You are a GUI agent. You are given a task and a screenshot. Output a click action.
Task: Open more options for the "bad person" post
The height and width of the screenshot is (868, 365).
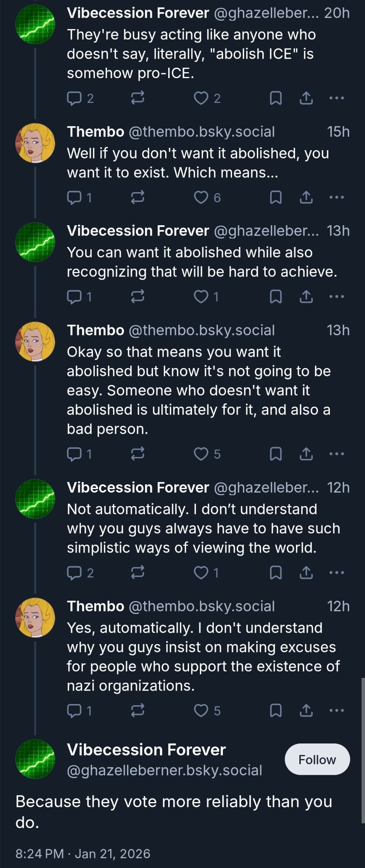pos(337,454)
